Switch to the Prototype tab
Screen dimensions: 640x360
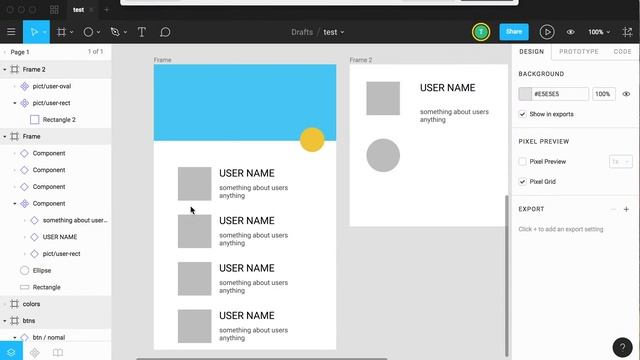point(579,51)
